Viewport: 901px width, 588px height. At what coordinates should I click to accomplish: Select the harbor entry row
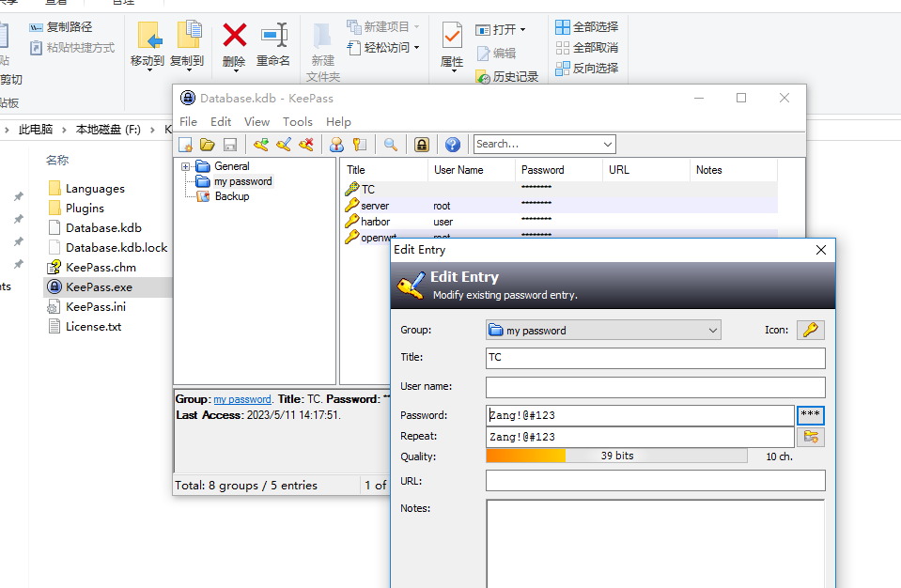point(561,222)
